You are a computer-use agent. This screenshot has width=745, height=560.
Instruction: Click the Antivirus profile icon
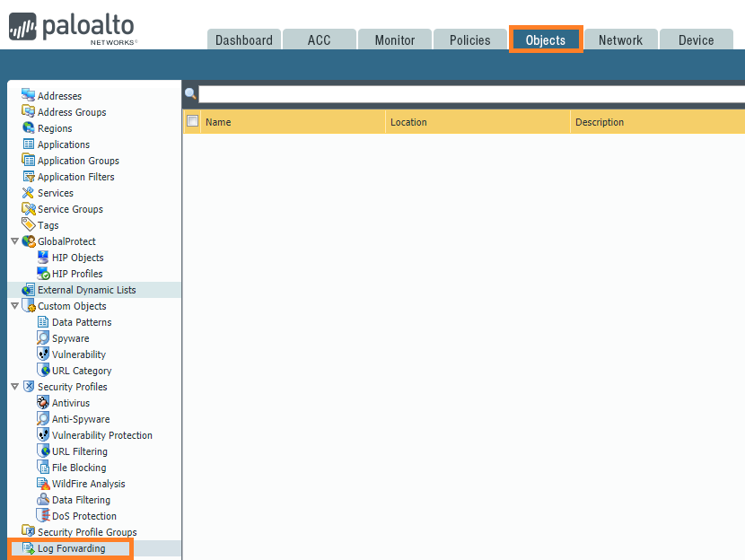click(43, 403)
